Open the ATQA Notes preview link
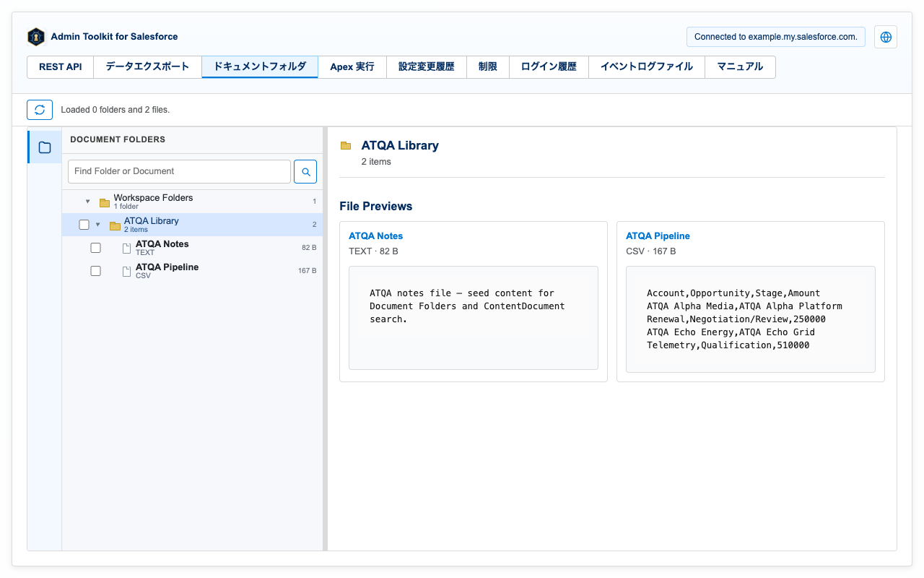The height and width of the screenshot is (578, 924). pos(375,236)
